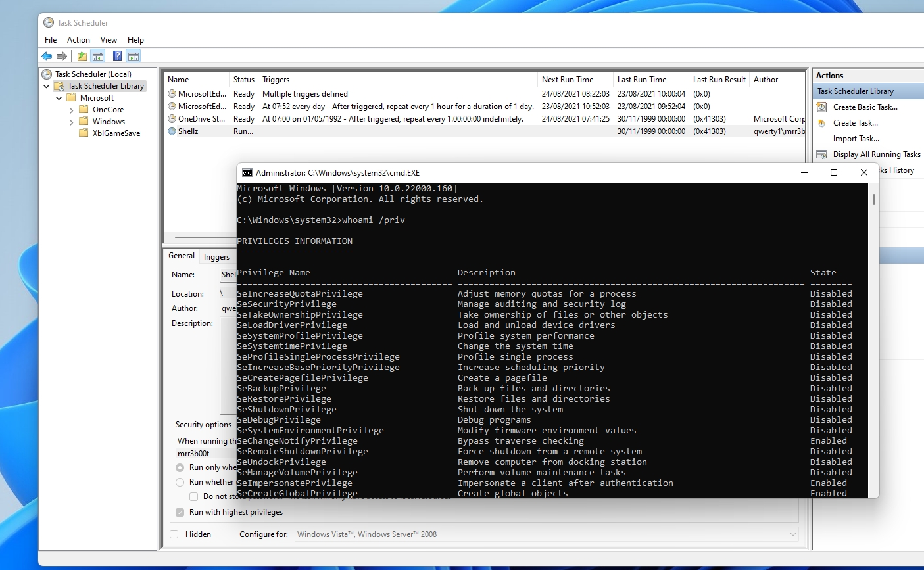Open the Configure for dropdown

792,534
